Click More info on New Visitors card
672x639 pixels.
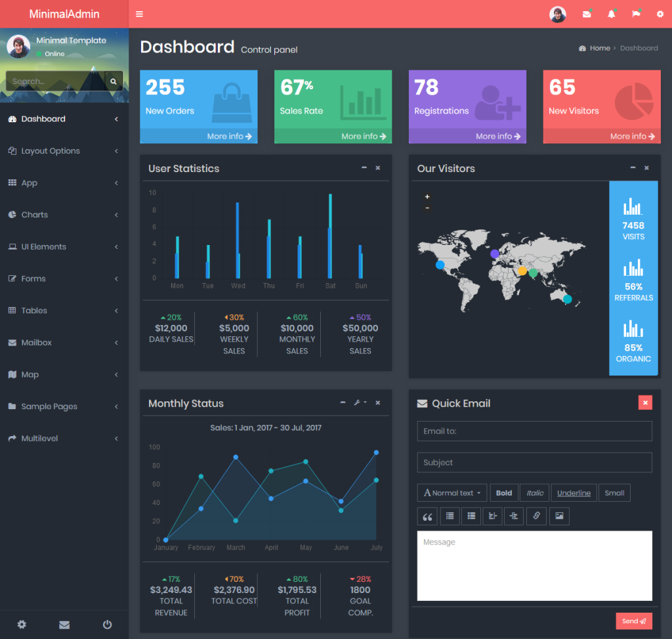tap(602, 137)
